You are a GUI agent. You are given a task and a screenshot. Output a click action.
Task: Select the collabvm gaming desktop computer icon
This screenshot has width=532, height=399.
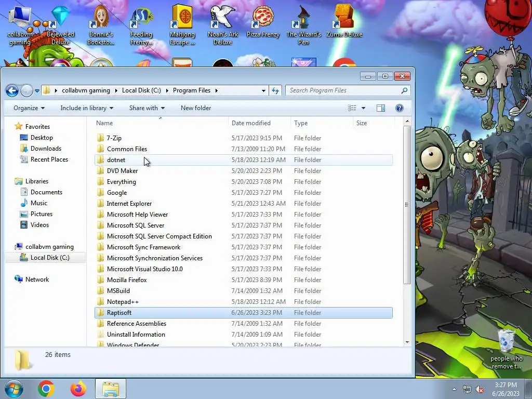[x=20, y=26]
